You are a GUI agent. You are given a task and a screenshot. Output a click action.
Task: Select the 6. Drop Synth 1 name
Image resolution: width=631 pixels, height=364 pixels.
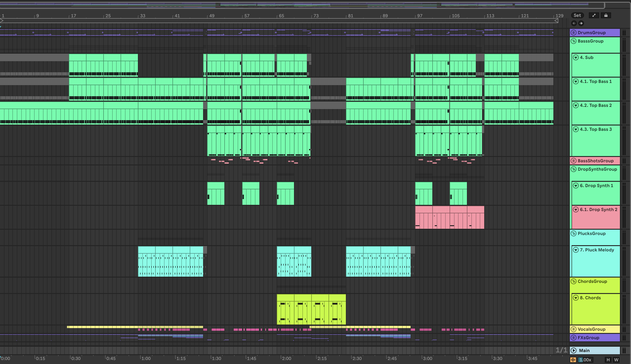pyautogui.click(x=596, y=186)
